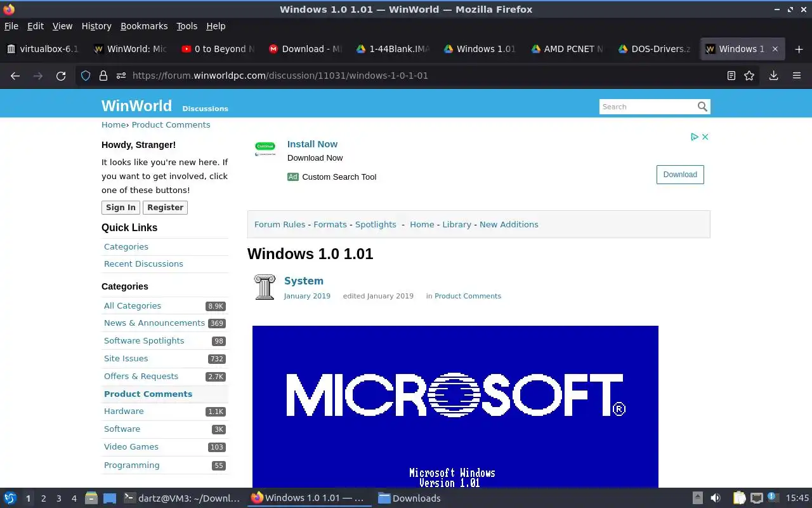Open the Firefox downloads panel
The image size is (812, 508).
pos(774,76)
